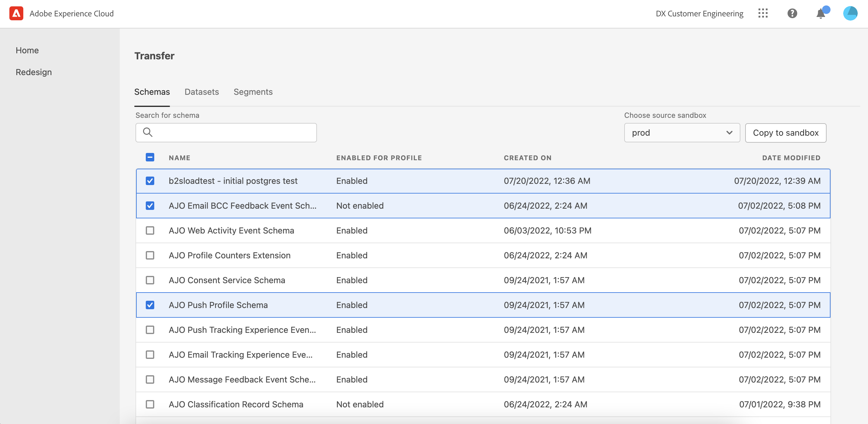Check AJO Classification Record Schema checkbox
This screenshot has width=868, height=424.
[150, 404]
